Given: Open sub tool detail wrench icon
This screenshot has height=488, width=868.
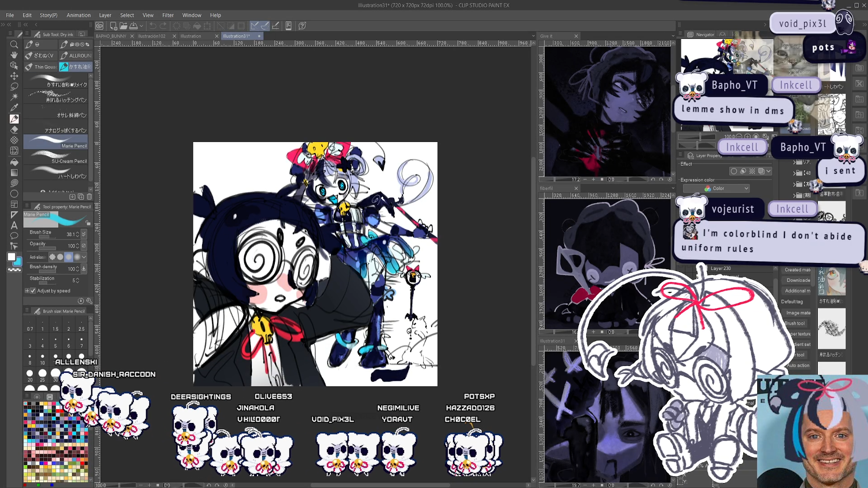Looking at the screenshot, I should tap(89, 301).
